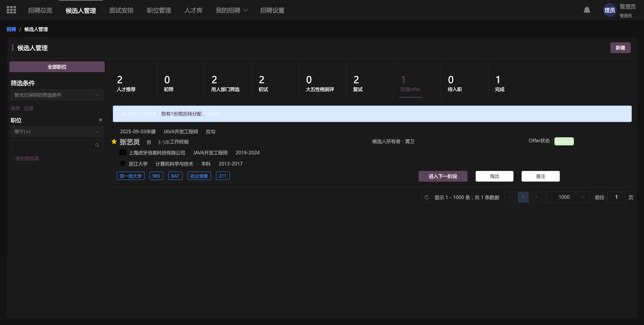
Task: Open the app grid launcher icon
Action: click(x=11, y=10)
